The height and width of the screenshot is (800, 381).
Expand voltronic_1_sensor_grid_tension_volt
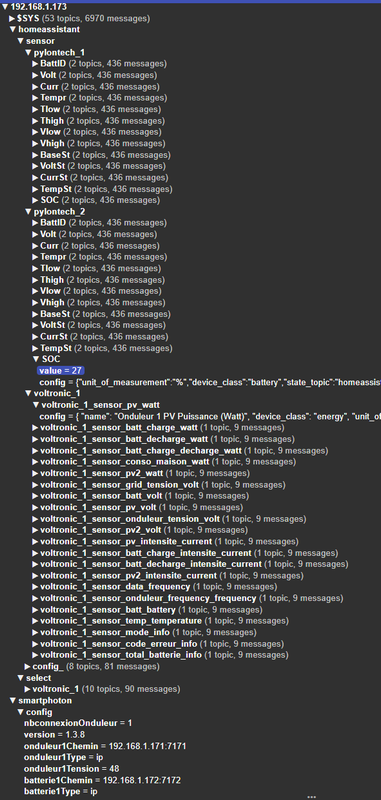click(x=35, y=485)
